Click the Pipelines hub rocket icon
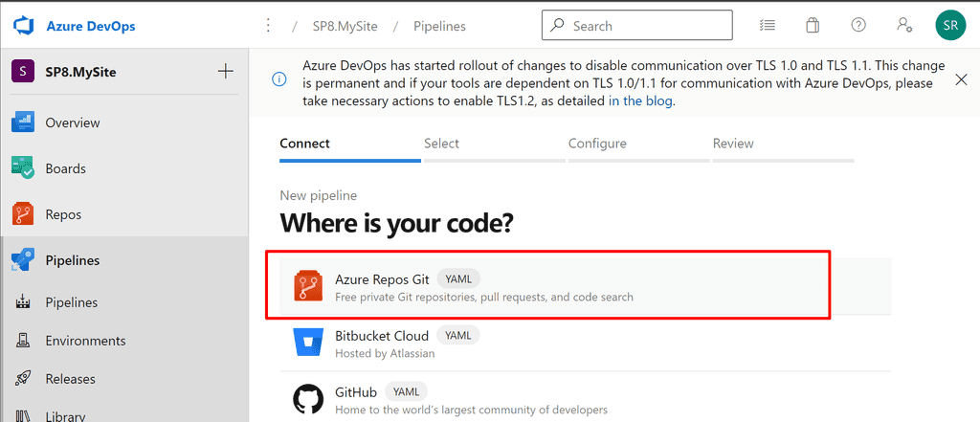The width and height of the screenshot is (980, 422). (23, 260)
